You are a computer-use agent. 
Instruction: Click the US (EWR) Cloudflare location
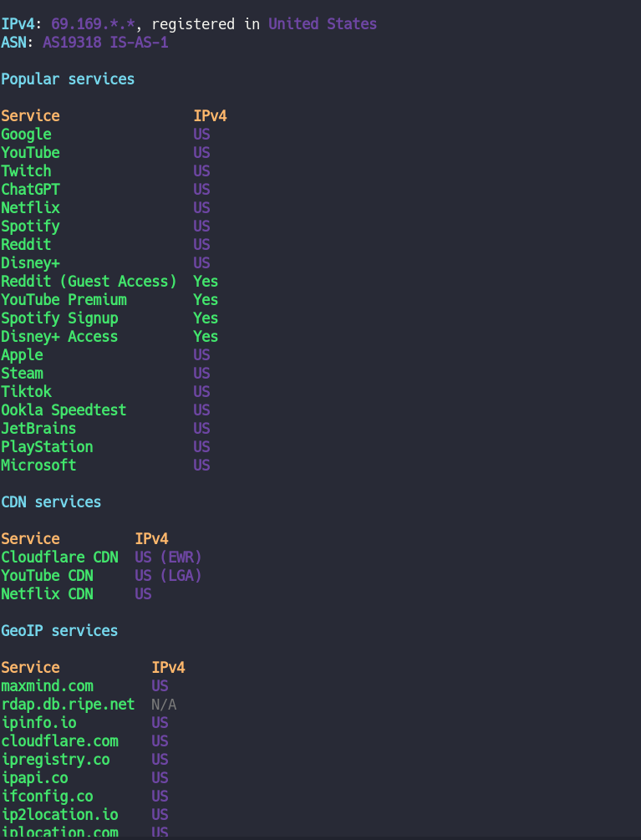pyautogui.click(x=168, y=557)
